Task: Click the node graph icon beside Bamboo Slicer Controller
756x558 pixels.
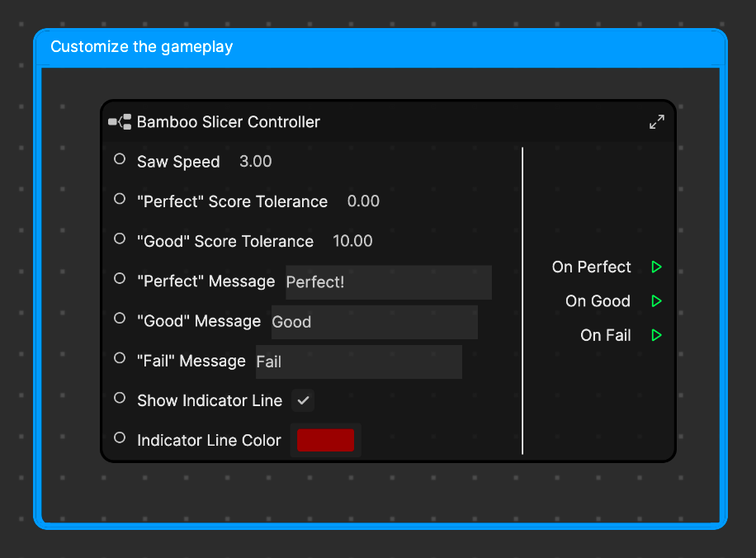Action: click(120, 122)
